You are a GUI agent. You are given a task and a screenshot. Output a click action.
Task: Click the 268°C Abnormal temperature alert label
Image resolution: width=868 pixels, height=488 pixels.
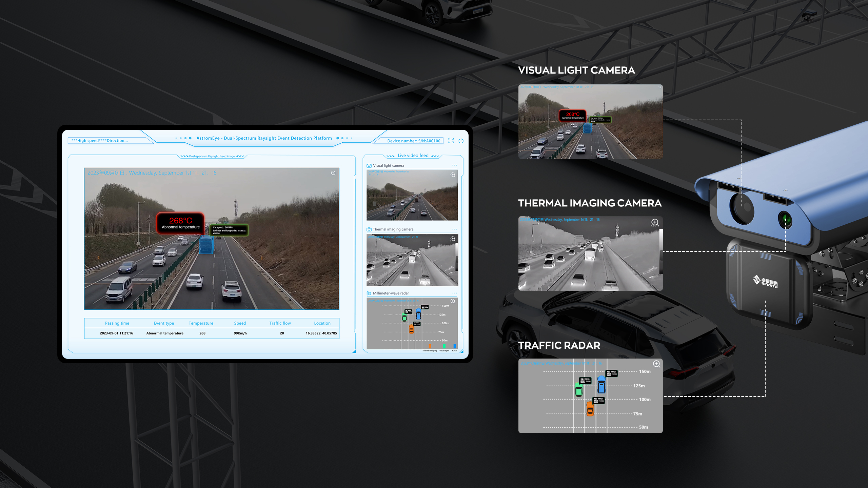click(180, 223)
